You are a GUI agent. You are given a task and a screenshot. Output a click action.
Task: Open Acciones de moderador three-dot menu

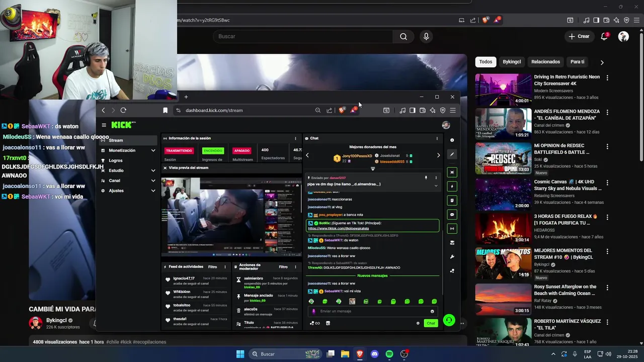[296, 267]
